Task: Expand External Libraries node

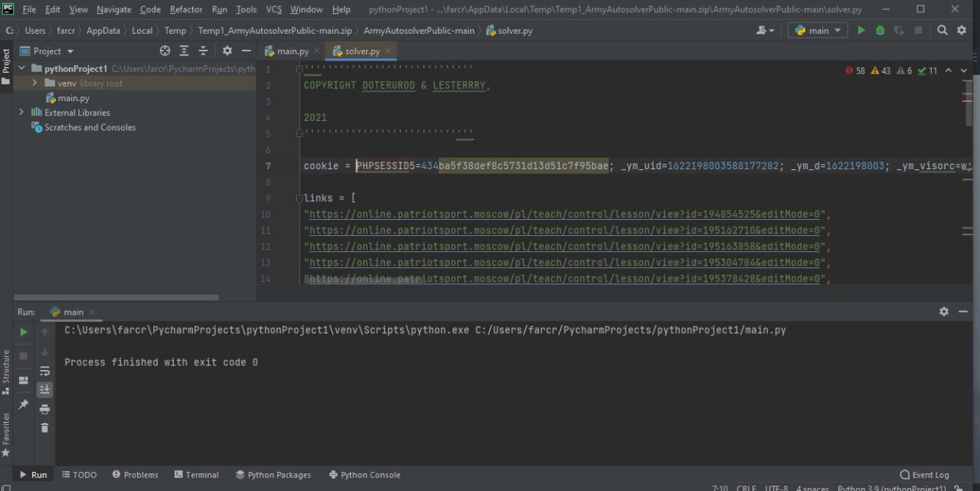Action: click(x=21, y=112)
